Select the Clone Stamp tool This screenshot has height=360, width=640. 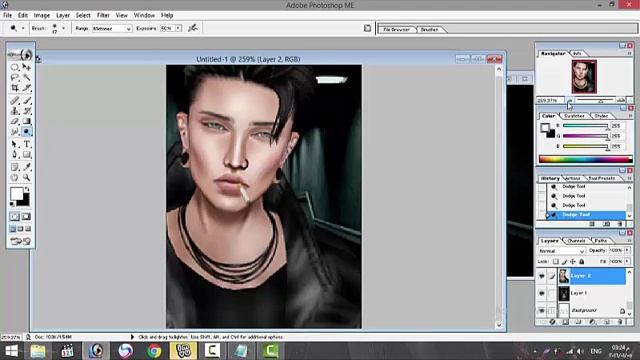[x=15, y=111]
